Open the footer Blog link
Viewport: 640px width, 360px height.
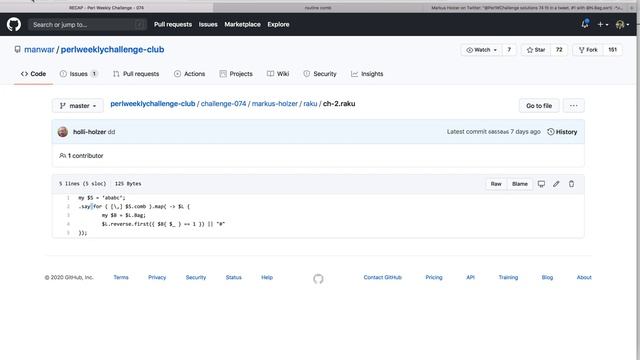click(x=547, y=278)
